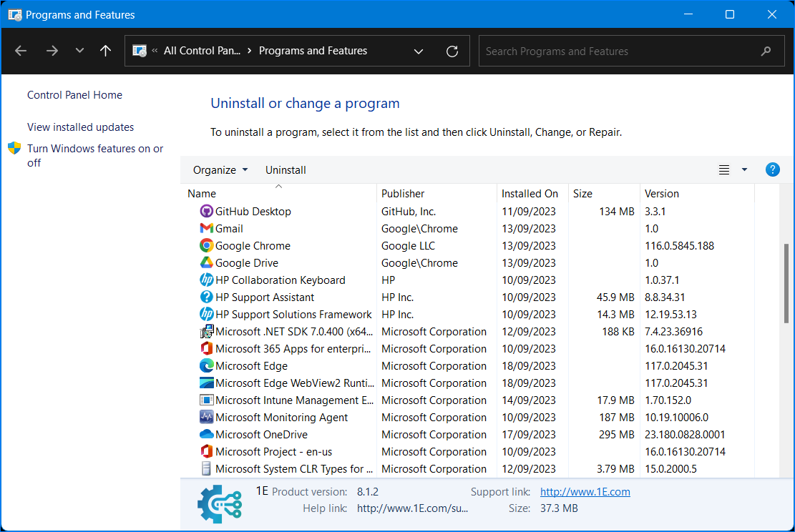This screenshot has height=532, width=795.
Task: Click All Control Pan... breadcrumb
Action: 202,51
